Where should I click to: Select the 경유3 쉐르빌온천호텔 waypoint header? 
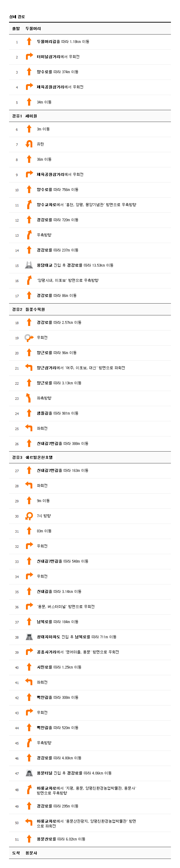(90, 457)
